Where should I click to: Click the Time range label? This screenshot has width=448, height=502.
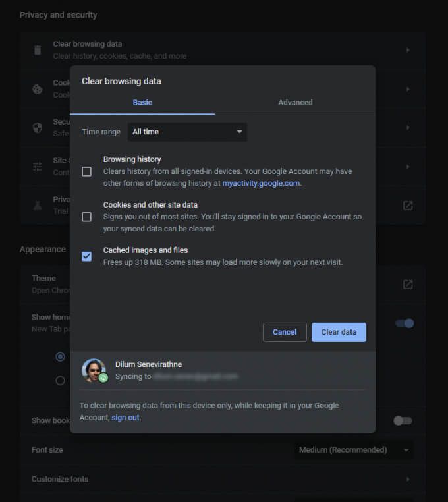[x=101, y=132]
